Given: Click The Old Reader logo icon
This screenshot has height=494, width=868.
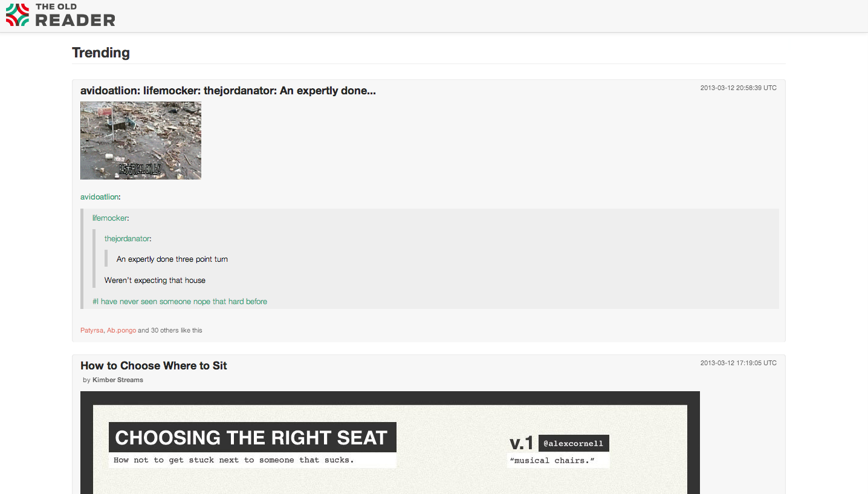Looking at the screenshot, I should (x=18, y=15).
